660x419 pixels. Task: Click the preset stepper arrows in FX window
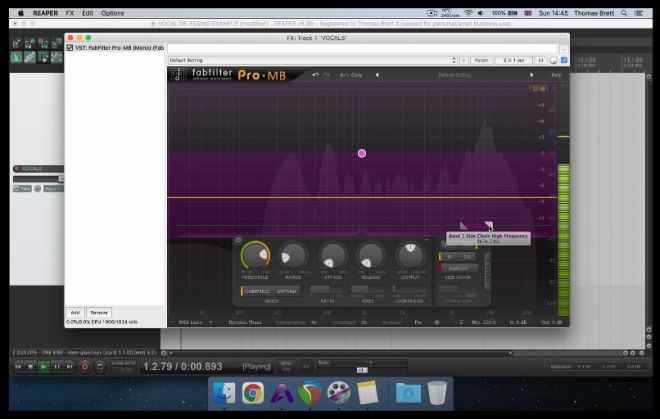(454, 60)
